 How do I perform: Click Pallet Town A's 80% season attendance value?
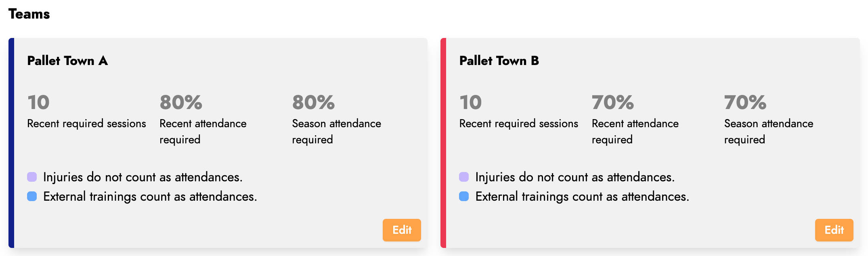coord(313,103)
